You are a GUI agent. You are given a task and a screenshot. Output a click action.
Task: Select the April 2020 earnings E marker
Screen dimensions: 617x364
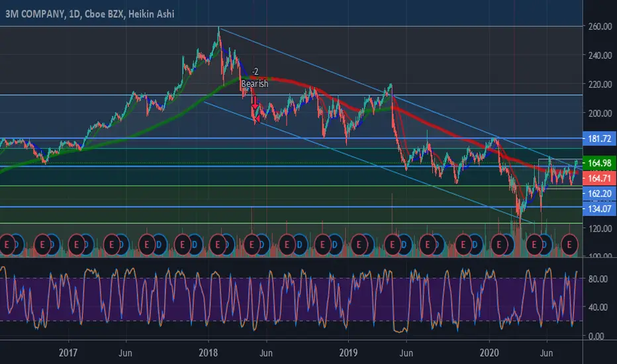tap(534, 245)
